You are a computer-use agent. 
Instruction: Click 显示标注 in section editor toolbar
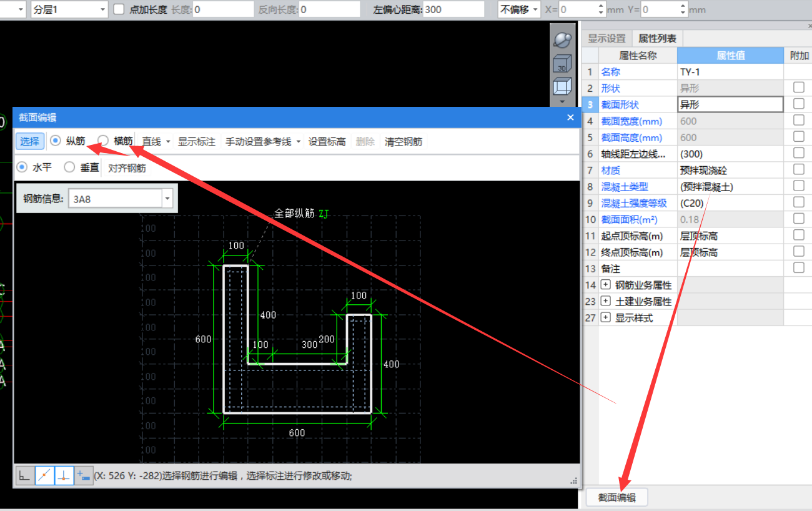(197, 142)
